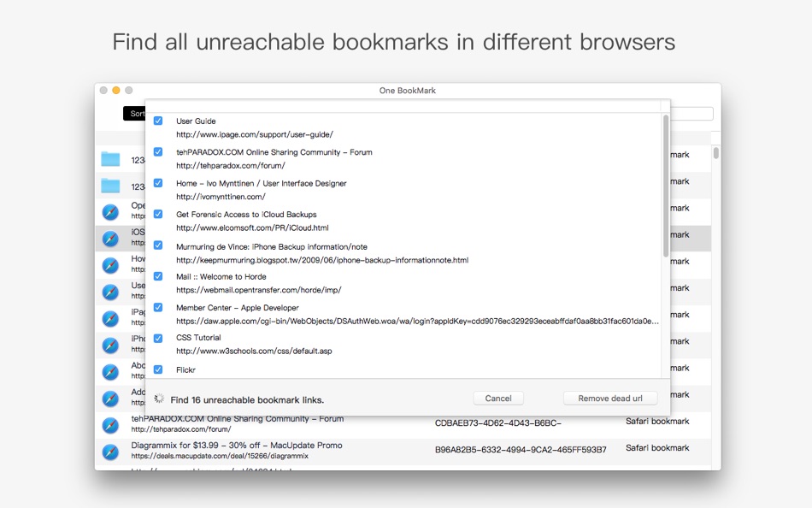The height and width of the screenshot is (508, 812).
Task: Select 'Mail :: Welcome to Horde' title
Action: (x=221, y=277)
